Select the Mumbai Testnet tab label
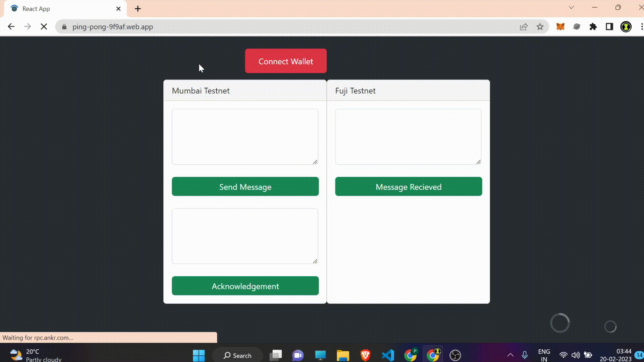Screen dimensions: 644x362 tap(200, 90)
